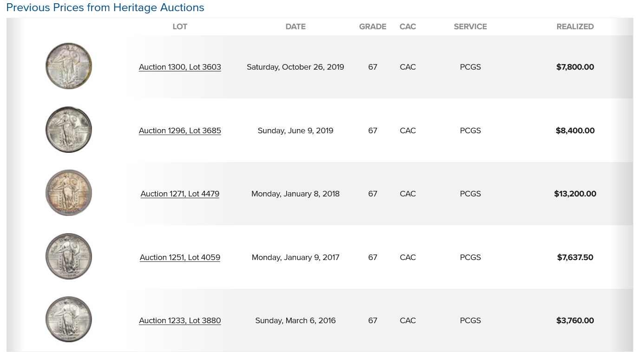The image size is (644, 352).
Task: Open Auction 1300, Lot 3603 link
Action: tap(180, 67)
